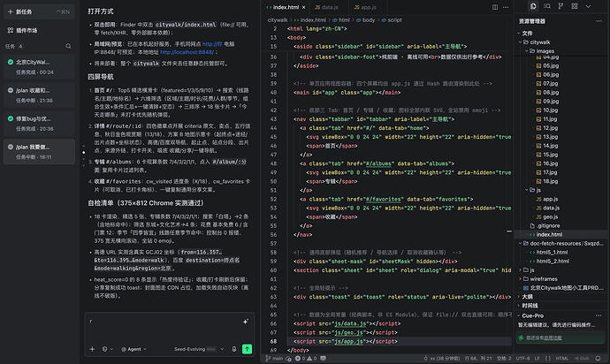
Task: Open the Seed-Evolving model dropdown
Action: point(199,349)
